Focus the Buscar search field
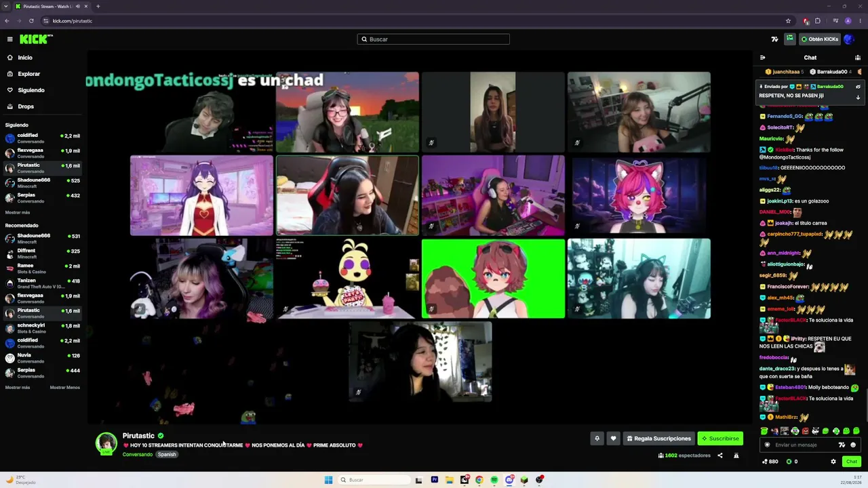Viewport: 868px width, 488px height. (433, 39)
